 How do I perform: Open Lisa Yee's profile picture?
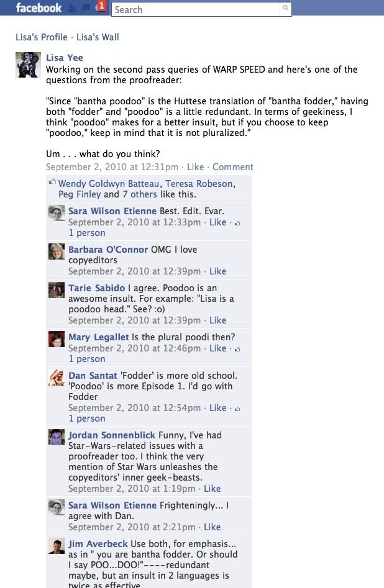coord(28,65)
